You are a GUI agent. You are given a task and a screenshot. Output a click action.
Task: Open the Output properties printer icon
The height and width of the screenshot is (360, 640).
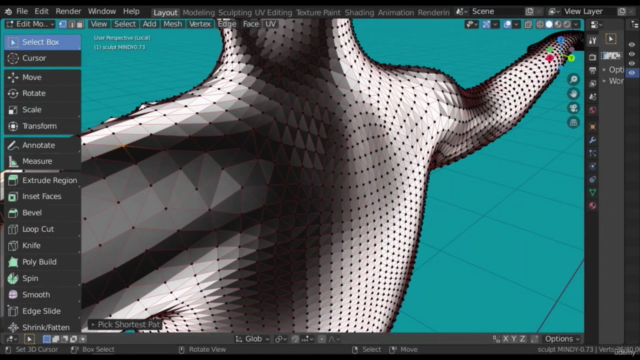pos(593,71)
